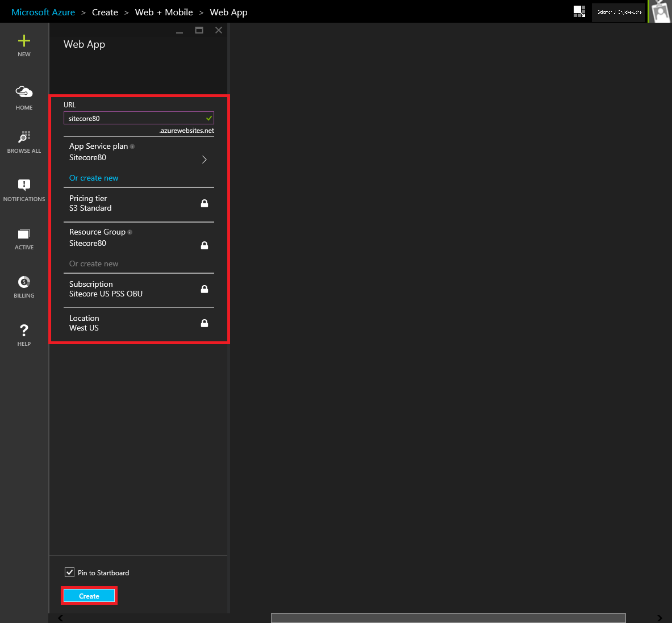Minimize the Web App blade
The image size is (672, 623).
180,32
